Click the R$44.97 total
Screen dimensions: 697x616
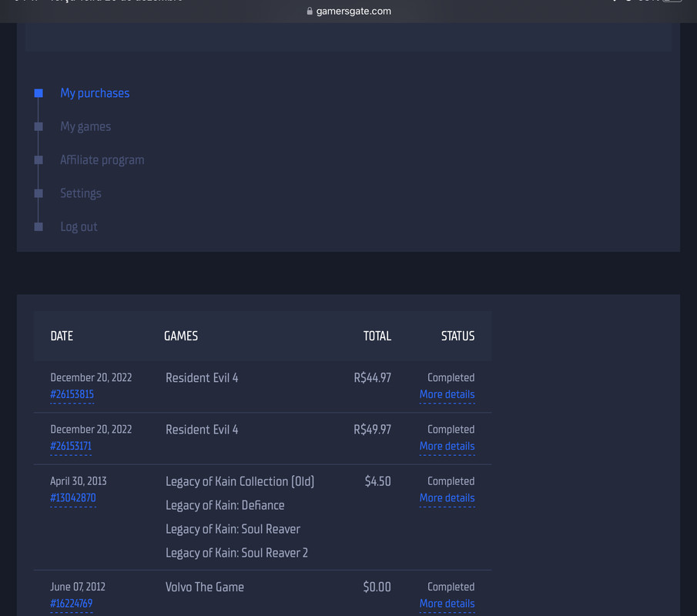pos(373,378)
